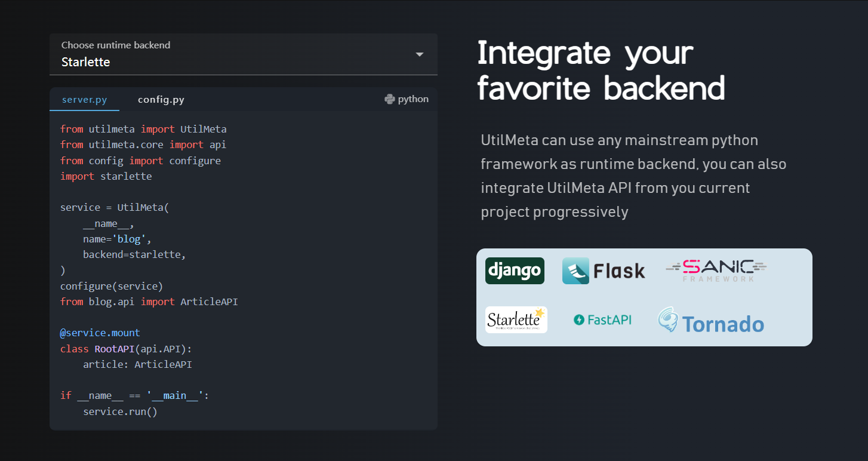Click the 'service = UtilMeta(' line
The height and width of the screenshot is (461, 868).
[x=115, y=207]
